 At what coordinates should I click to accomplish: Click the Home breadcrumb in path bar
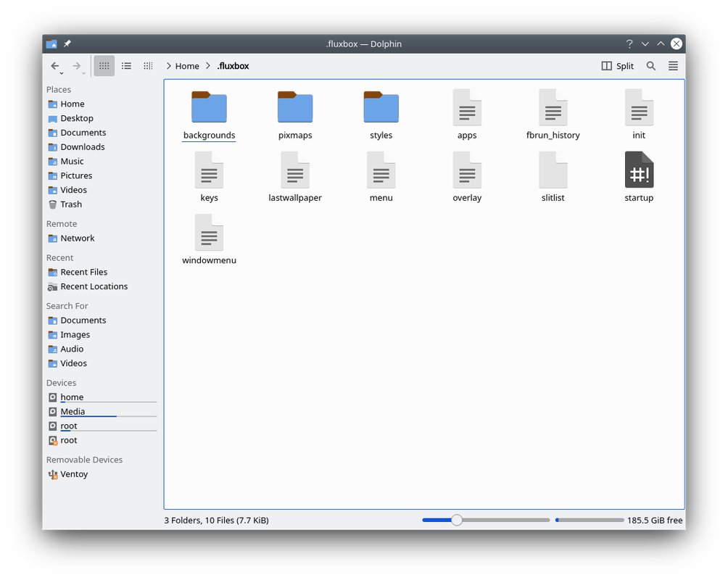pos(187,66)
